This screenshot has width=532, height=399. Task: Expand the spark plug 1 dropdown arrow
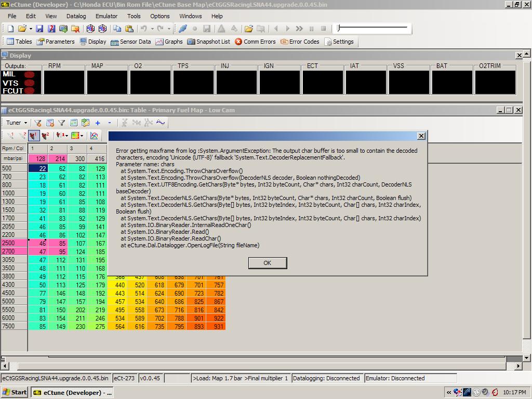66,136
